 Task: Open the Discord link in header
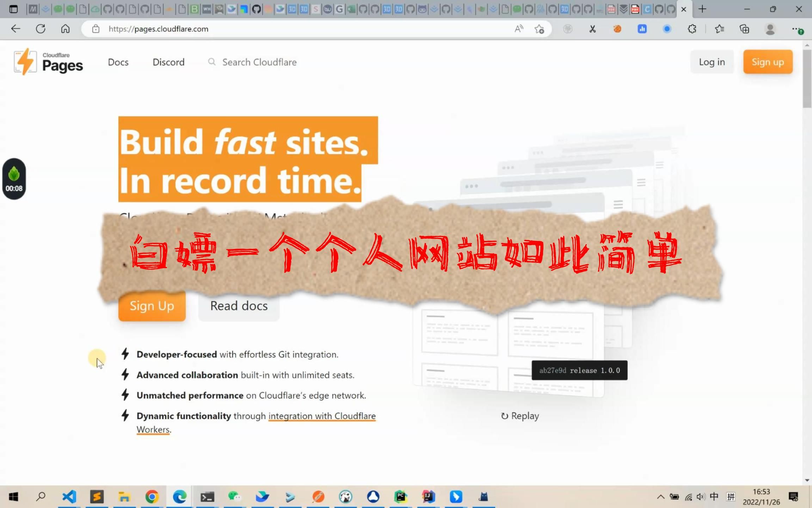pyautogui.click(x=168, y=62)
